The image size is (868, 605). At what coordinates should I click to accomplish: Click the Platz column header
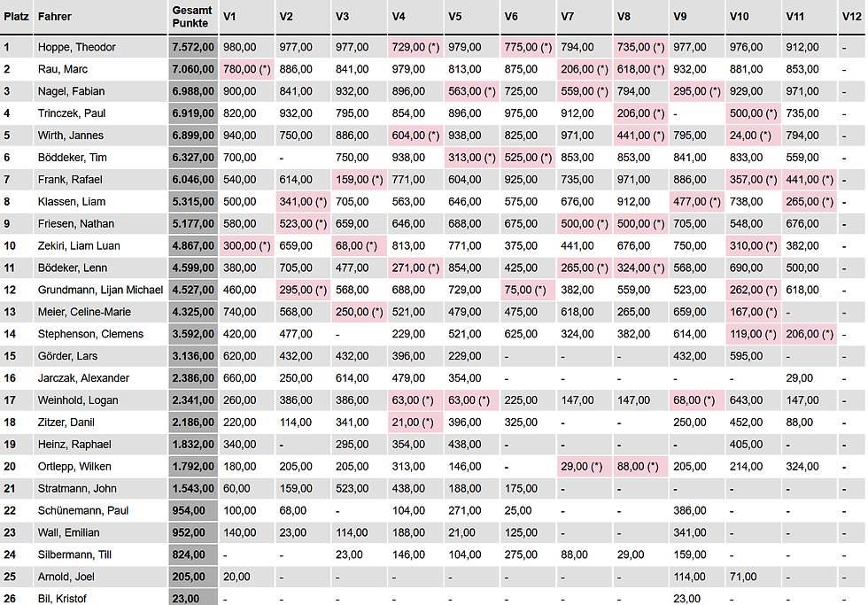coord(16,17)
